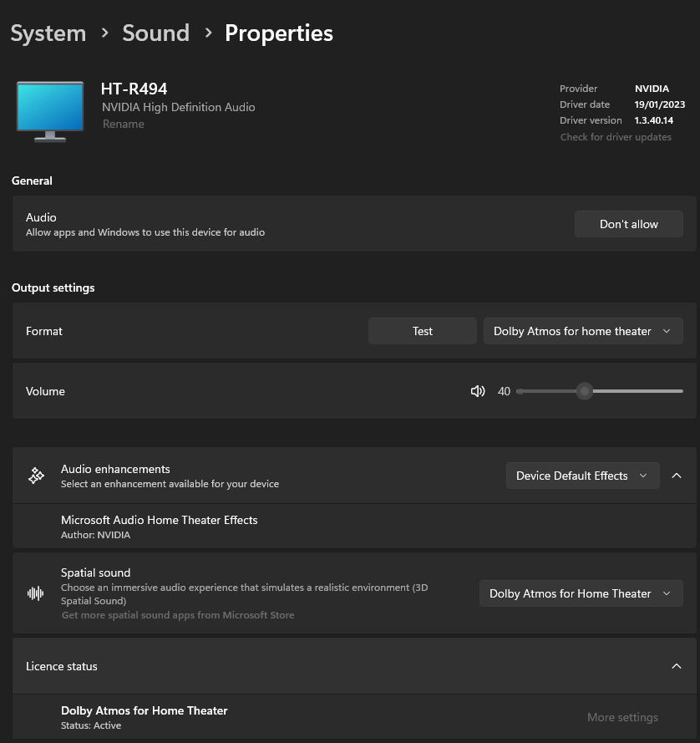Collapse the Audio enhancements section

[677, 476]
